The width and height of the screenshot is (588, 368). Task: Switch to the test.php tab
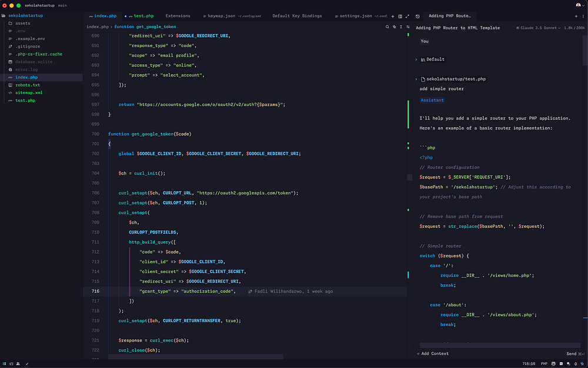(141, 16)
